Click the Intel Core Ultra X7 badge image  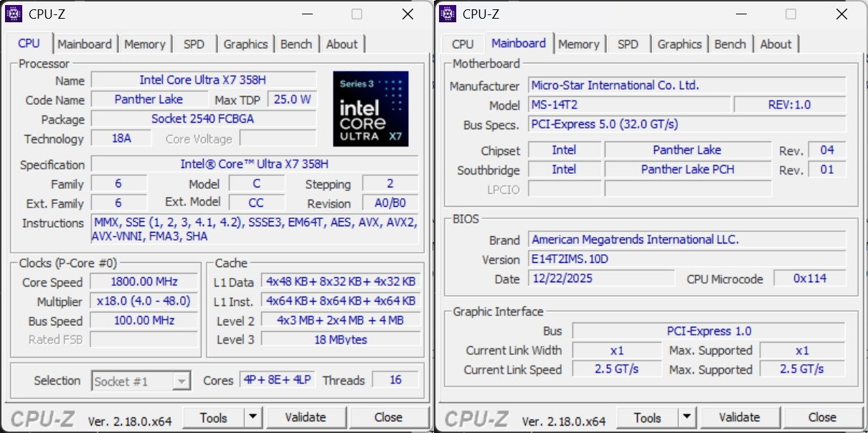(370, 108)
